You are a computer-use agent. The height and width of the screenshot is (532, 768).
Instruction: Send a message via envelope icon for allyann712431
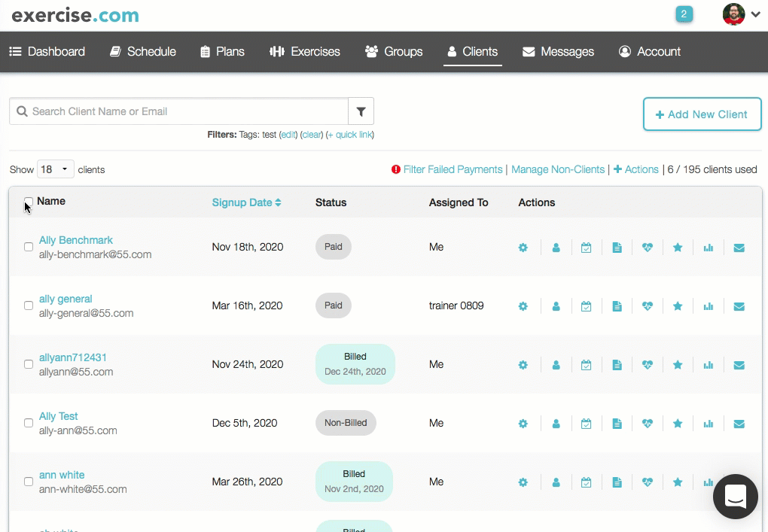click(x=739, y=364)
